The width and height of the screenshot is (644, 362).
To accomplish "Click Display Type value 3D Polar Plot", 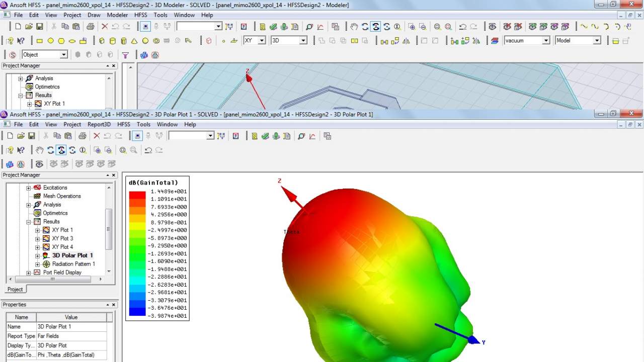I will [x=71, y=345].
